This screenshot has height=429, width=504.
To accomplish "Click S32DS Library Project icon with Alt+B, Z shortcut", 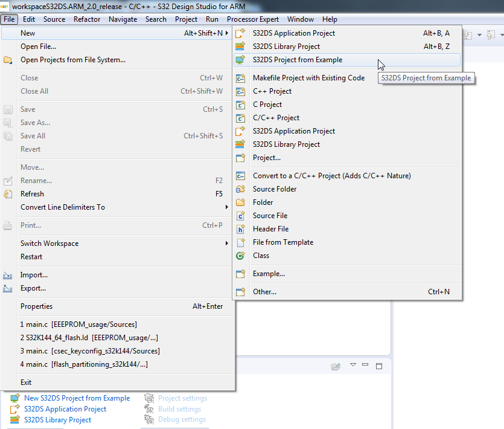I will pos(240,47).
